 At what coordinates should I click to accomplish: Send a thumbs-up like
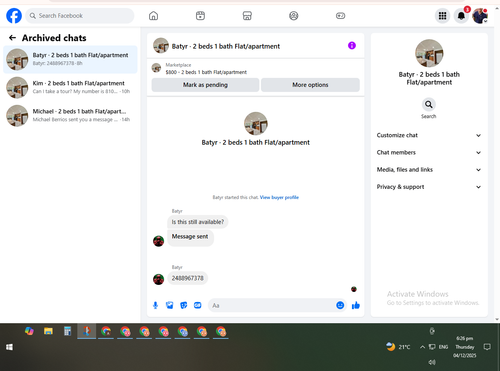(x=356, y=305)
